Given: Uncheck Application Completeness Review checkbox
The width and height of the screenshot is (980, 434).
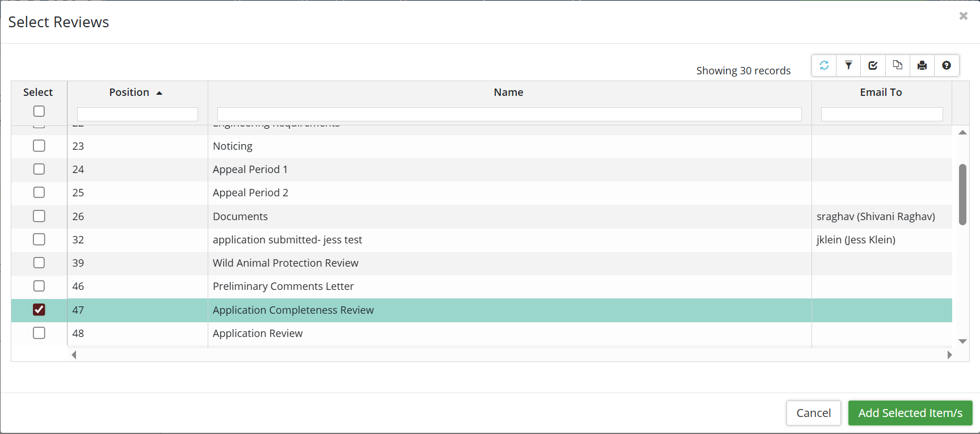Looking at the screenshot, I should (39, 310).
